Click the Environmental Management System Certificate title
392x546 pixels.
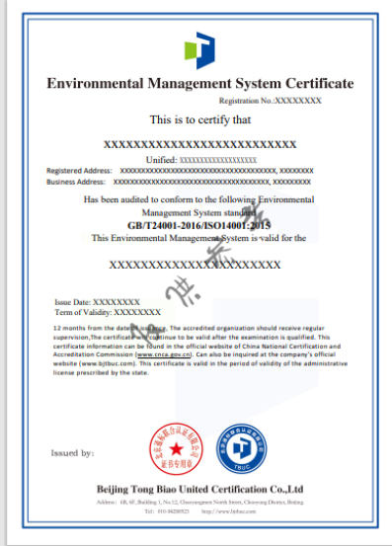(x=200, y=84)
